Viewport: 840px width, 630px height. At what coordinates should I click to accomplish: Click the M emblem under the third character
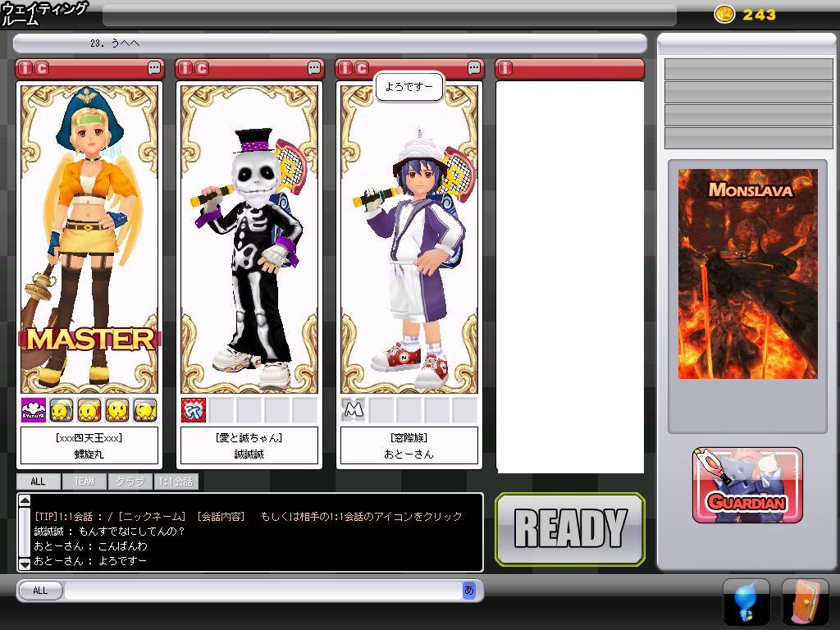pos(354,410)
